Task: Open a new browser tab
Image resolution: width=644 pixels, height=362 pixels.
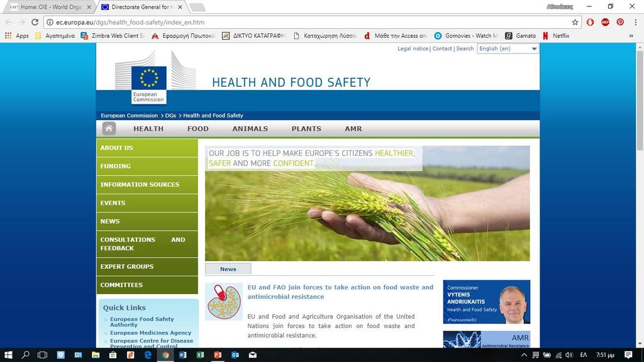Action: tap(197, 7)
